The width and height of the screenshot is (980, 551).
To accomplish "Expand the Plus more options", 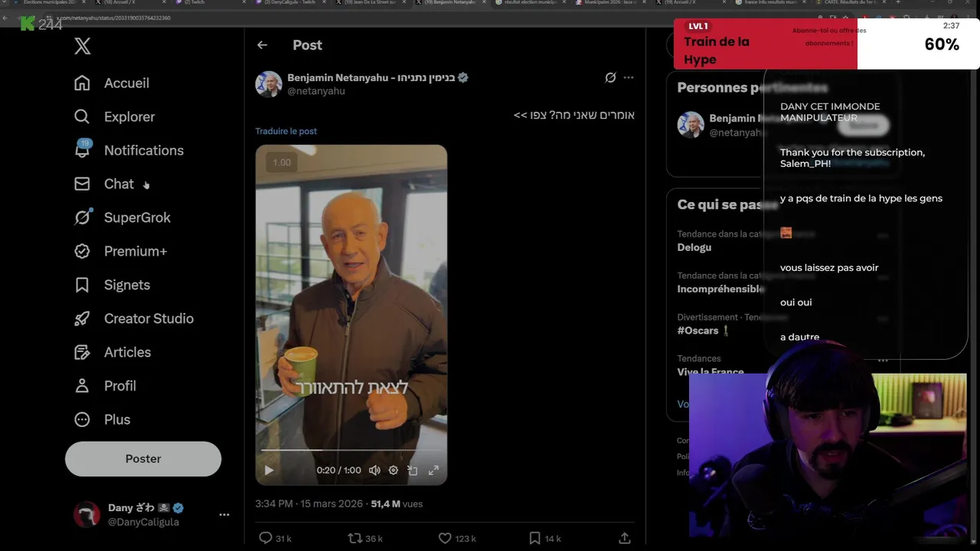I will [x=102, y=419].
